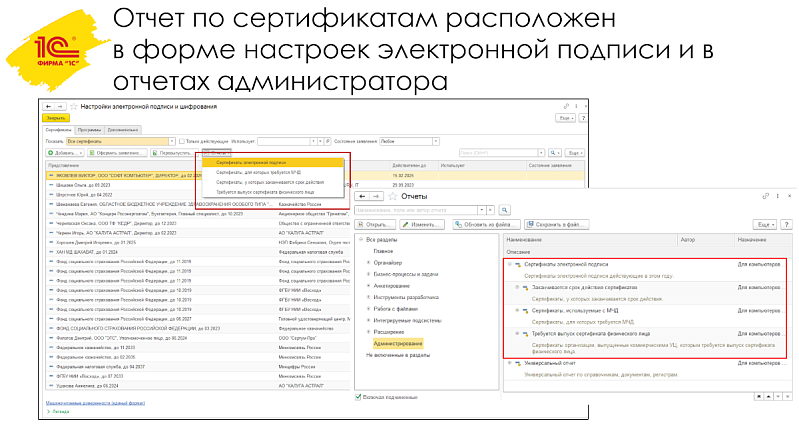The image size is (799, 425).
Task: Click Сохранить в файл button
Action: pos(556,224)
